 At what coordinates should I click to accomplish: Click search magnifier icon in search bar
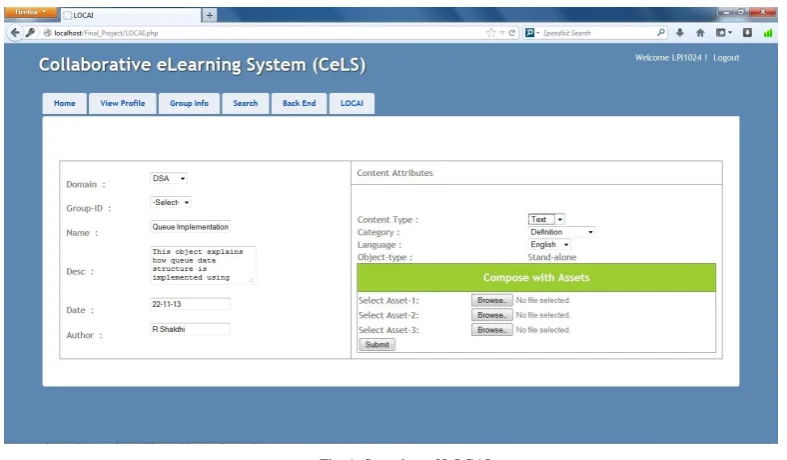[661, 33]
